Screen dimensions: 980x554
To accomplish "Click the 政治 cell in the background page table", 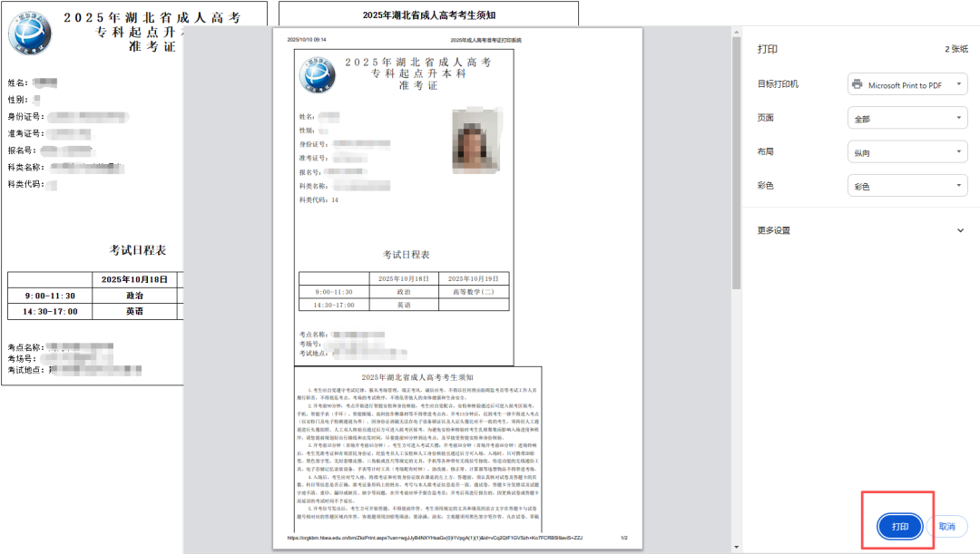I will (134, 296).
